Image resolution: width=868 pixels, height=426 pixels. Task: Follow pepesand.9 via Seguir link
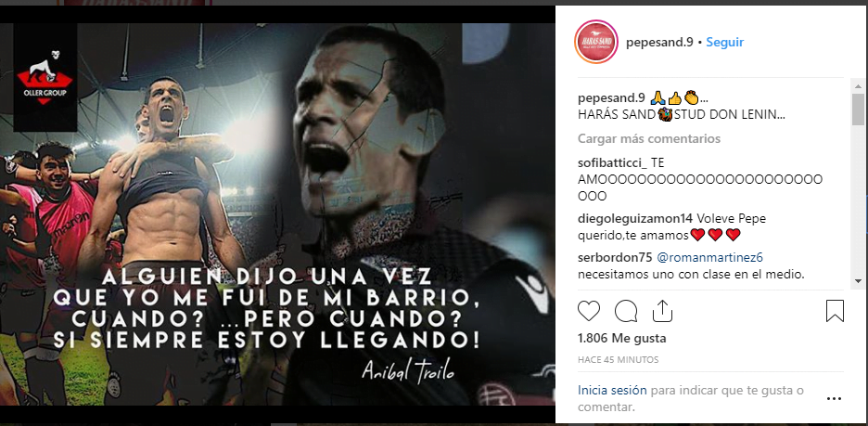(x=724, y=42)
